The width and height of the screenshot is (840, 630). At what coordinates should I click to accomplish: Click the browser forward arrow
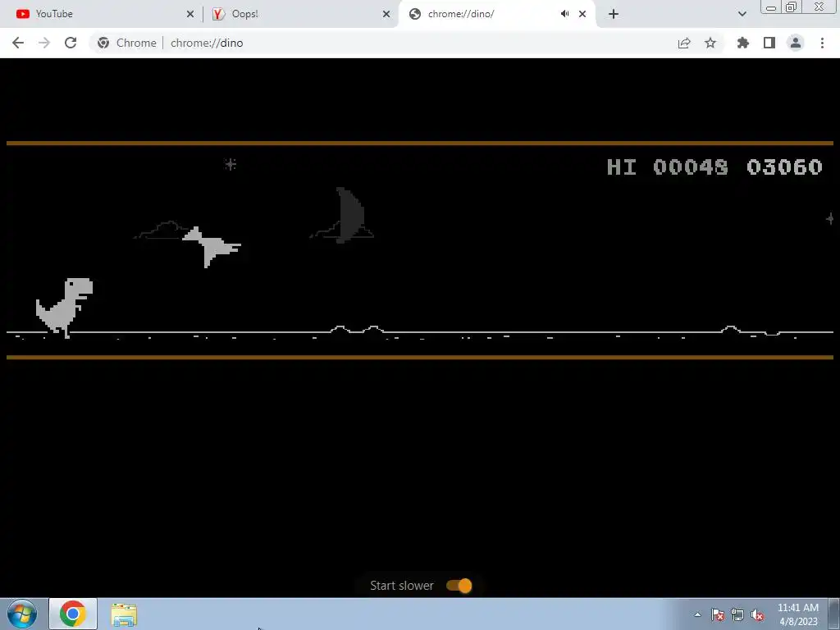click(x=44, y=43)
